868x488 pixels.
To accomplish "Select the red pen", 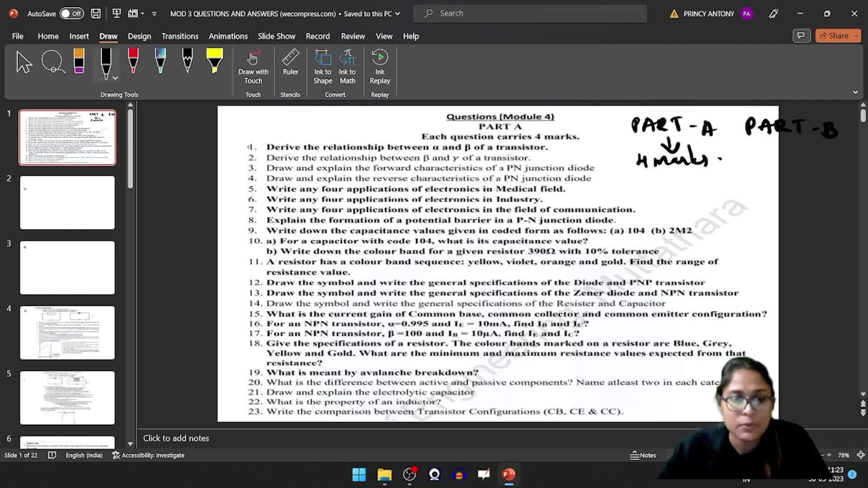I will pos(133,62).
